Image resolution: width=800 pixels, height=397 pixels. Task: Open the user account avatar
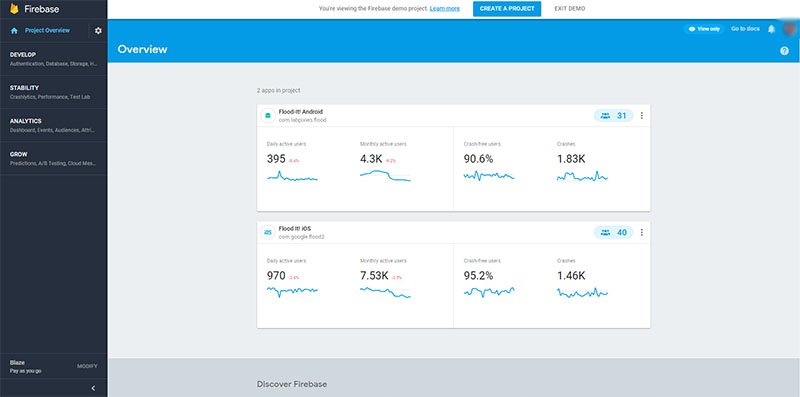point(789,29)
